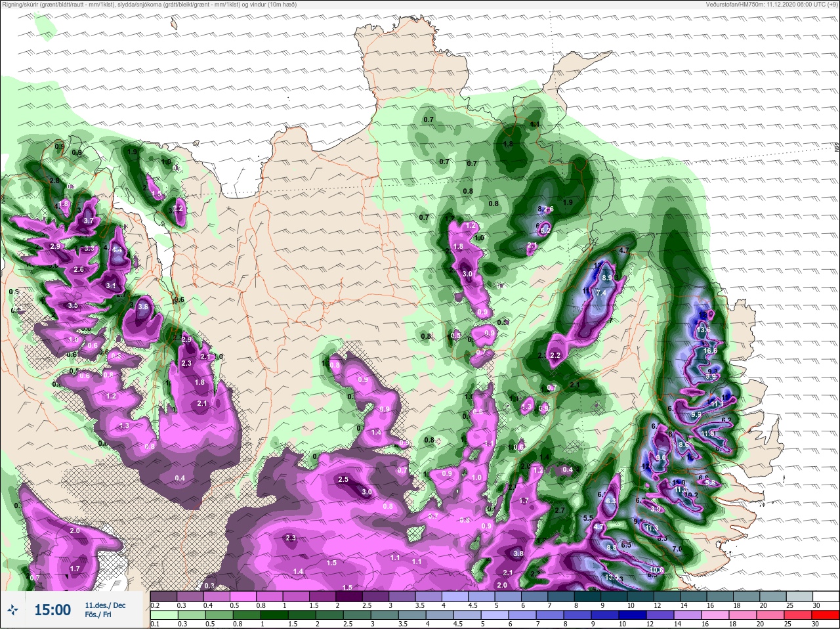This screenshot has width=840, height=629.
Task: Click the 2.5 snowfall value on the map
Action: pos(343,480)
